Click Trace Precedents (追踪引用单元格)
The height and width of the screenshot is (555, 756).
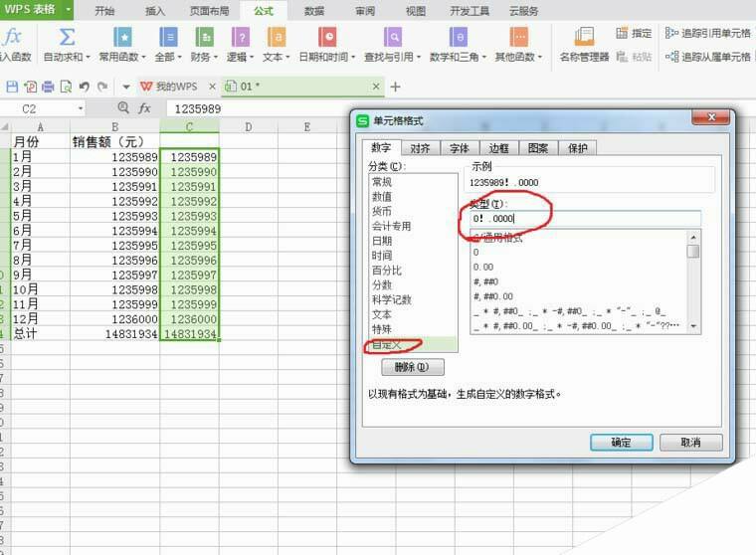coord(708,33)
